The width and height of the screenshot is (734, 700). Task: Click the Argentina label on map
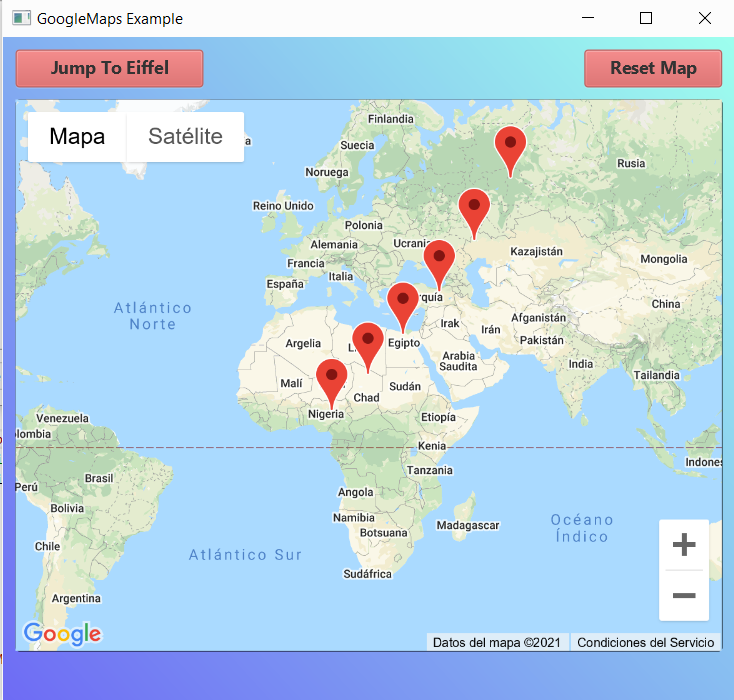76,598
